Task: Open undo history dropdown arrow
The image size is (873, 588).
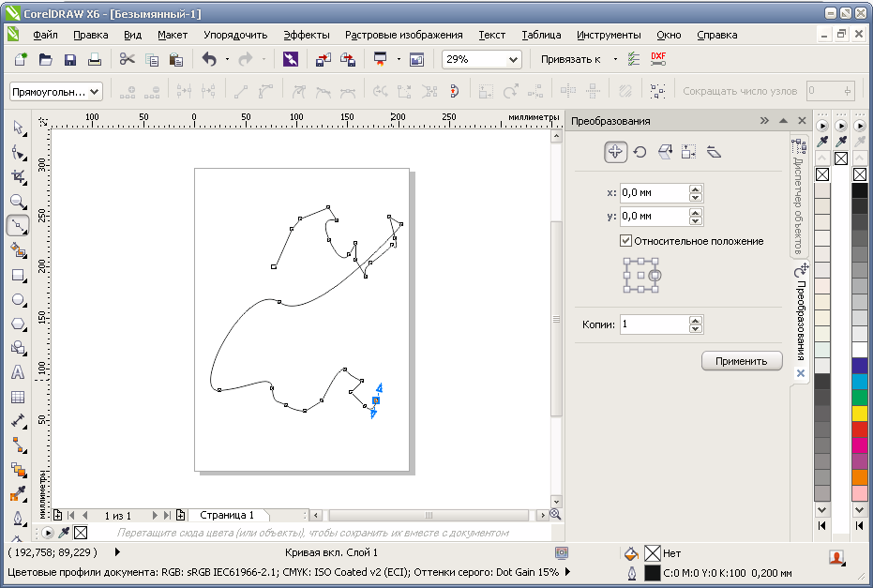Action: 227,59
